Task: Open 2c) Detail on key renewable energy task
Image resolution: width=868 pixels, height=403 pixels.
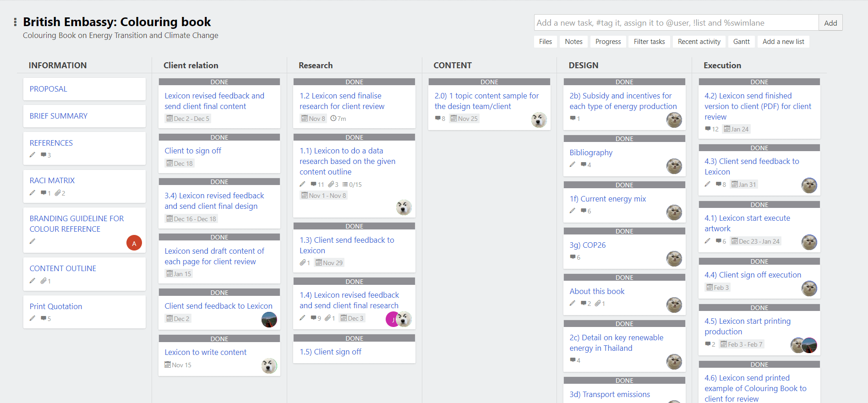Action: [616, 343]
